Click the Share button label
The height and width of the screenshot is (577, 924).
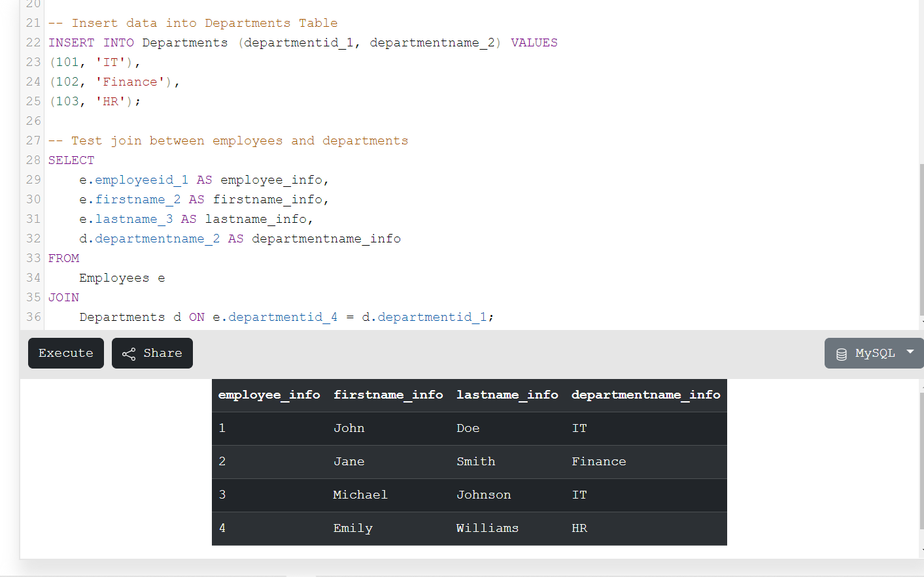(163, 353)
